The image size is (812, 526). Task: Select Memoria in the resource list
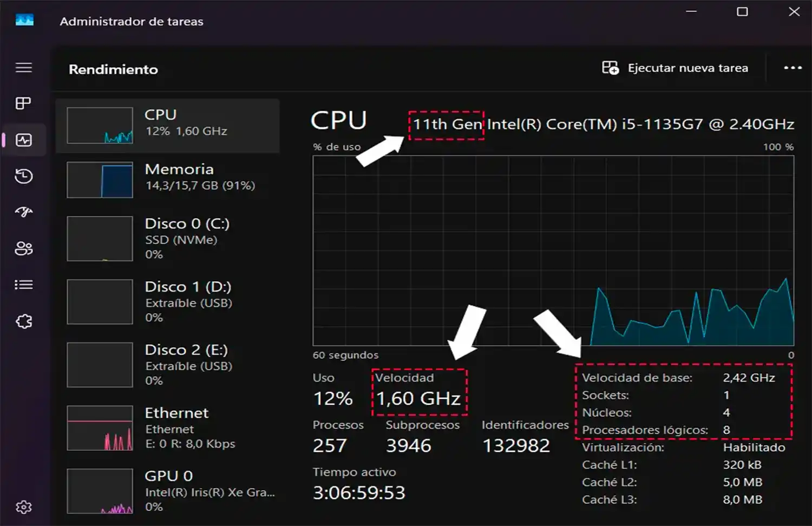[168, 180]
